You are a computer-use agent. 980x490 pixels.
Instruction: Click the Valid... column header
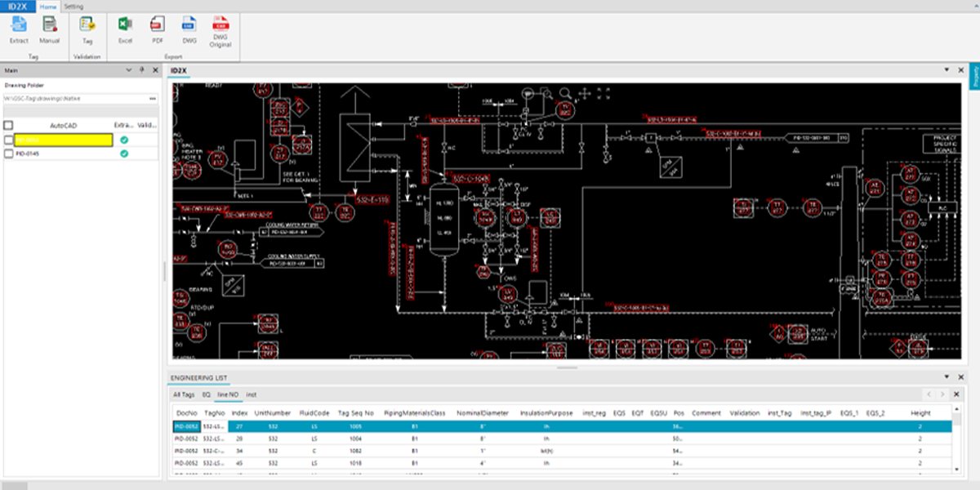coord(147,125)
